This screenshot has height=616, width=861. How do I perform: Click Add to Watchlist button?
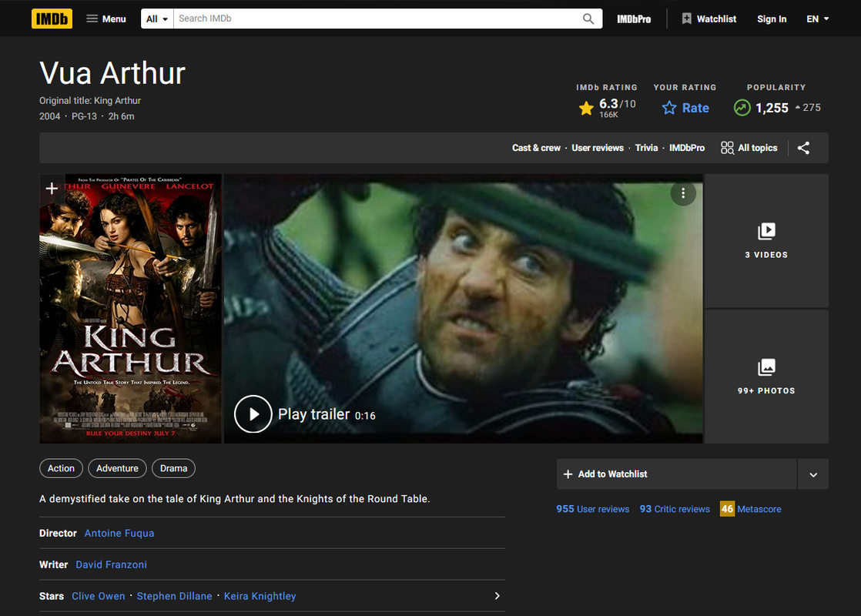tap(676, 474)
